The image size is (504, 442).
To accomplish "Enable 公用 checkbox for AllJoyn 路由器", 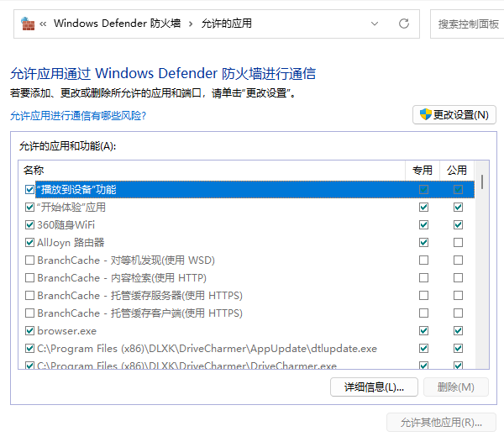I will pos(458,242).
